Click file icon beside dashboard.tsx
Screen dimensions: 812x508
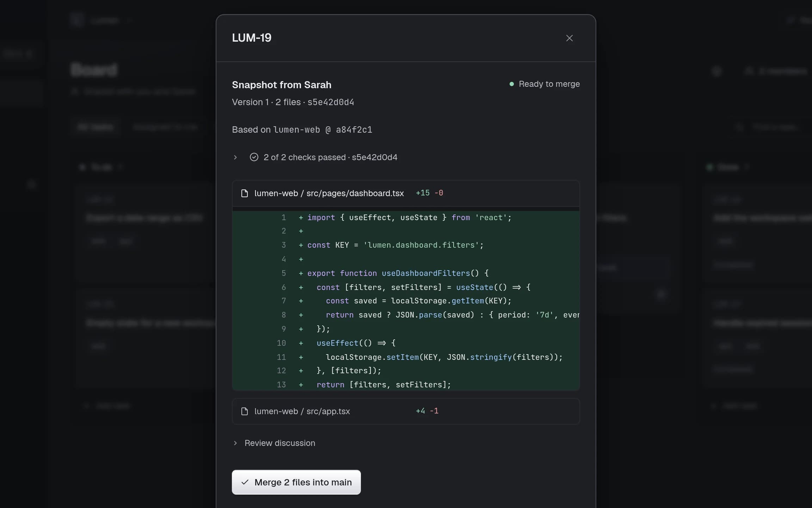coord(244,193)
